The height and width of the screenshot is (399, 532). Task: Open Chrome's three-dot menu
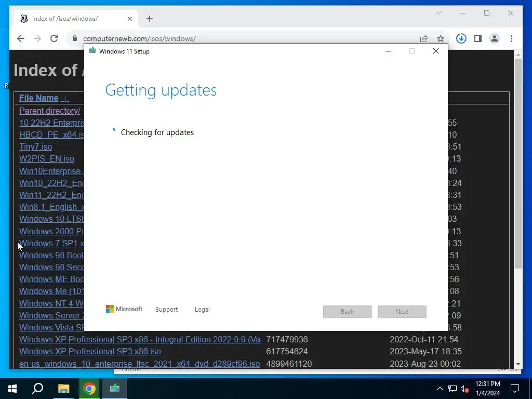click(x=511, y=38)
